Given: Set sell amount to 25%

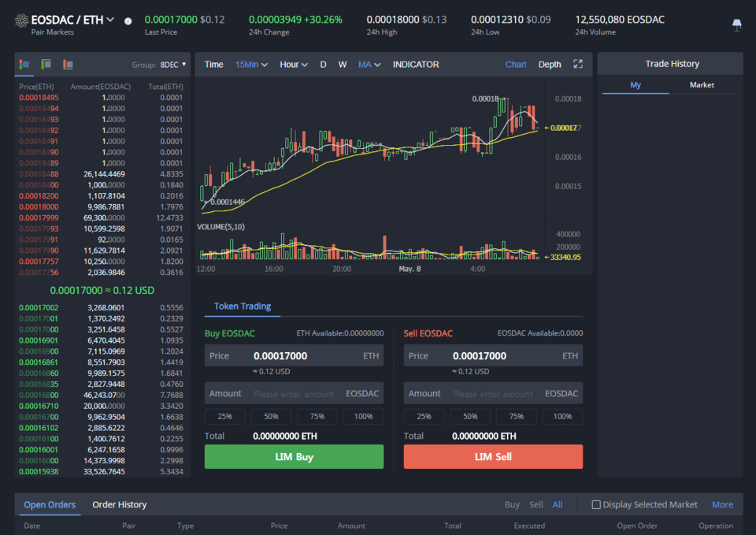Looking at the screenshot, I should pyautogui.click(x=424, y=416).
